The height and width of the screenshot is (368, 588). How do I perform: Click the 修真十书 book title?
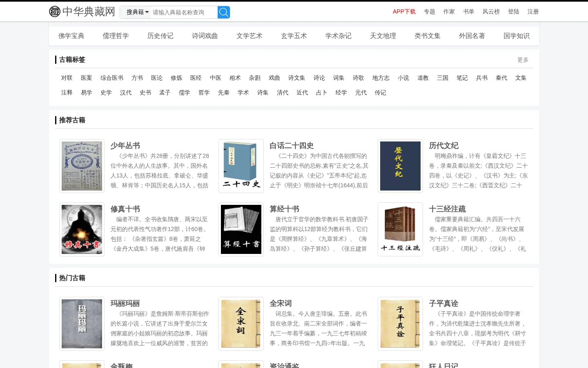point(125,209)
